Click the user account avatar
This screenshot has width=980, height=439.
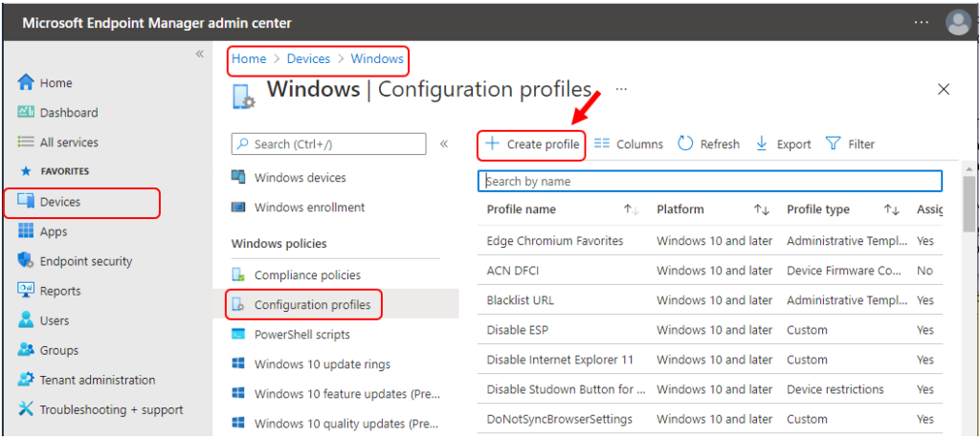pos(958,23)
